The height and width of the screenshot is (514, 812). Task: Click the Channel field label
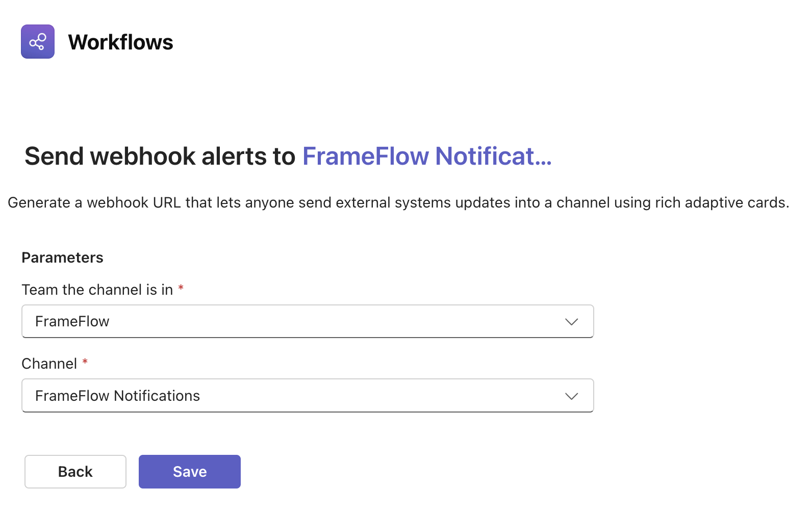click(x=49, y=364)
